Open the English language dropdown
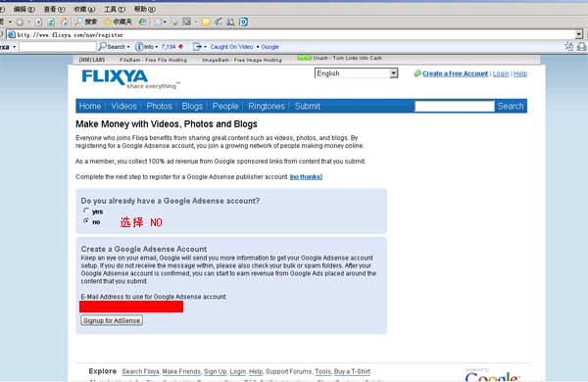Image resolution: width=588 pixels, height=382 pixels. pos(356,73)
